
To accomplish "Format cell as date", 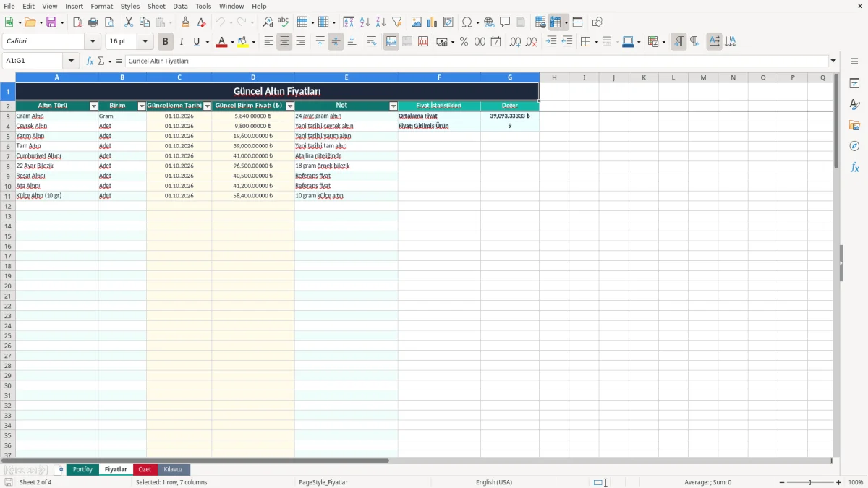I will [496, 42].
